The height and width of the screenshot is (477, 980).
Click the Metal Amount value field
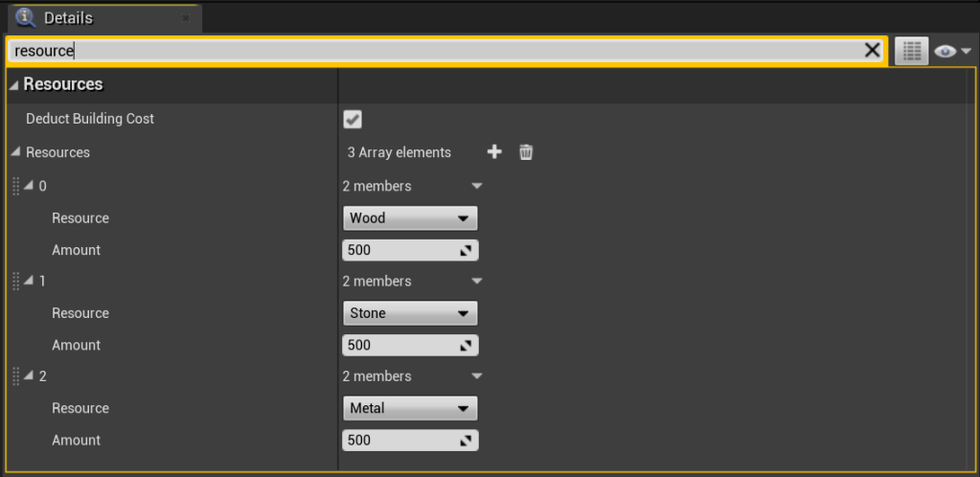tap(410, 440)
